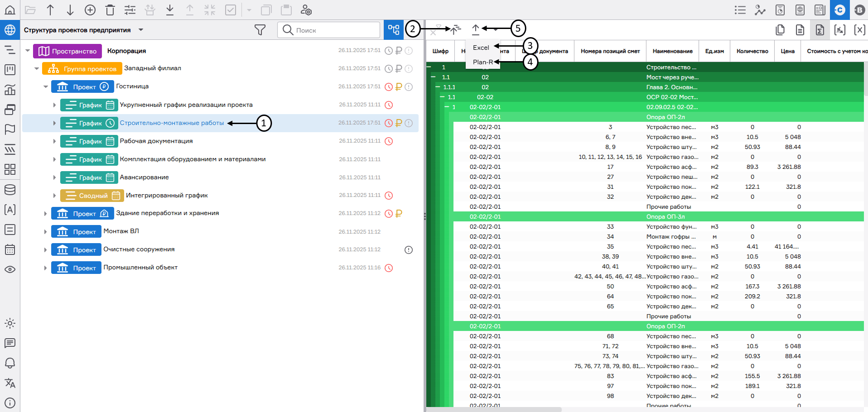Select Excel from the export menu
This screenshot has height=412, width=868.
click(x=481, y=48)
